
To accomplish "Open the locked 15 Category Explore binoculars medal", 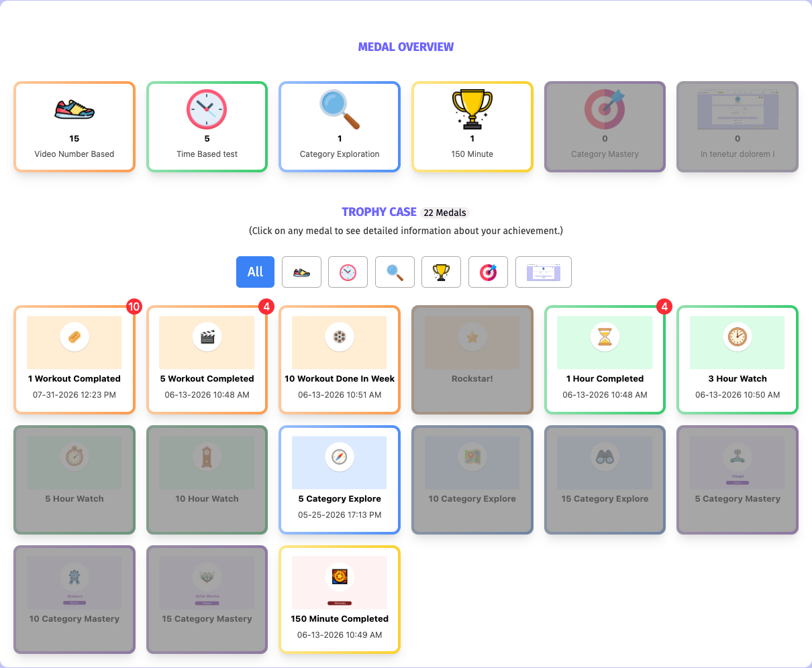I will (x=605, y=480).
